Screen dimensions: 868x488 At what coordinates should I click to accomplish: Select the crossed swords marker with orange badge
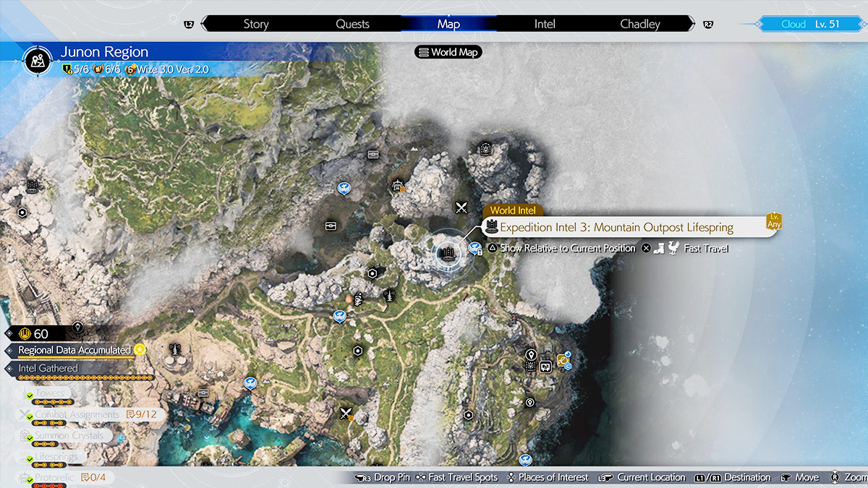(x=346, y=414)
